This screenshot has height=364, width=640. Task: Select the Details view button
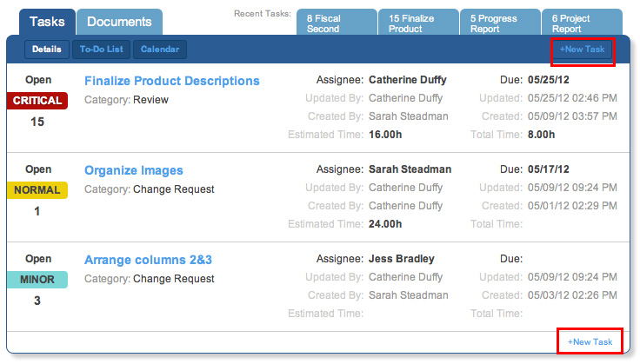click(x=47, y=50)
